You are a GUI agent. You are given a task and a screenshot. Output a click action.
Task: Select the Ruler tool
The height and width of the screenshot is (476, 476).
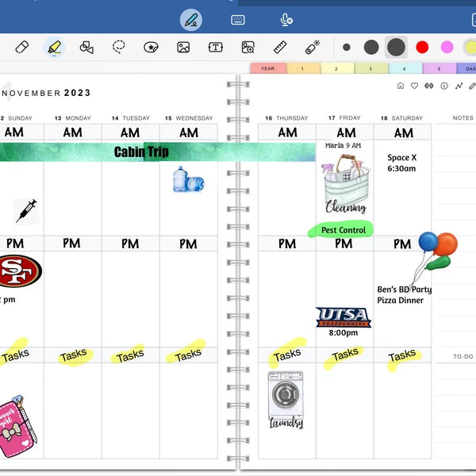click(x=279, y=48)
